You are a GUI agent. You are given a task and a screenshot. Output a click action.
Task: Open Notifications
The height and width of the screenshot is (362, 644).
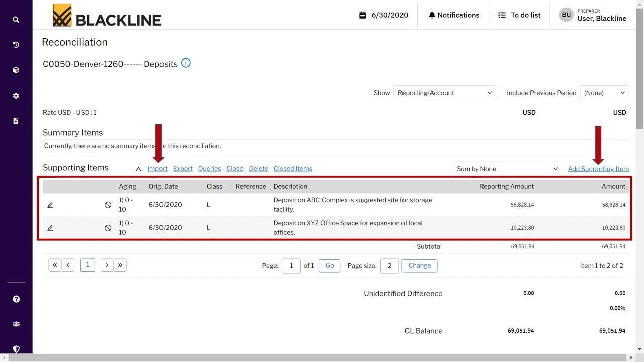454,15
